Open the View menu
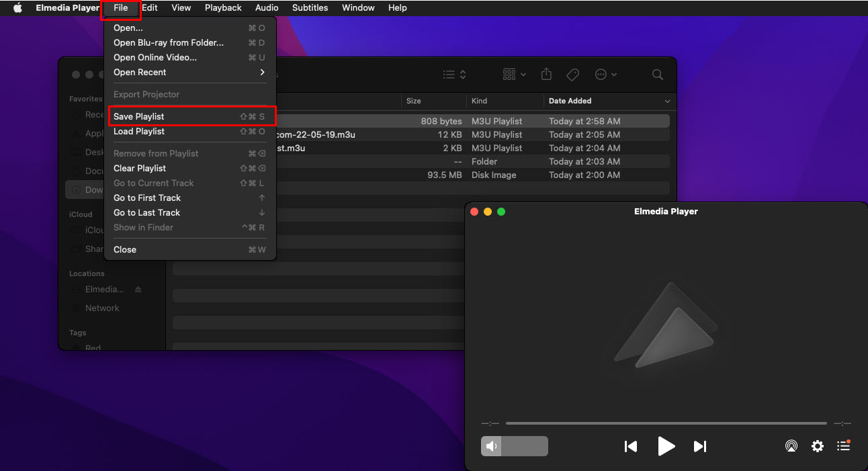 pos(181,7)
